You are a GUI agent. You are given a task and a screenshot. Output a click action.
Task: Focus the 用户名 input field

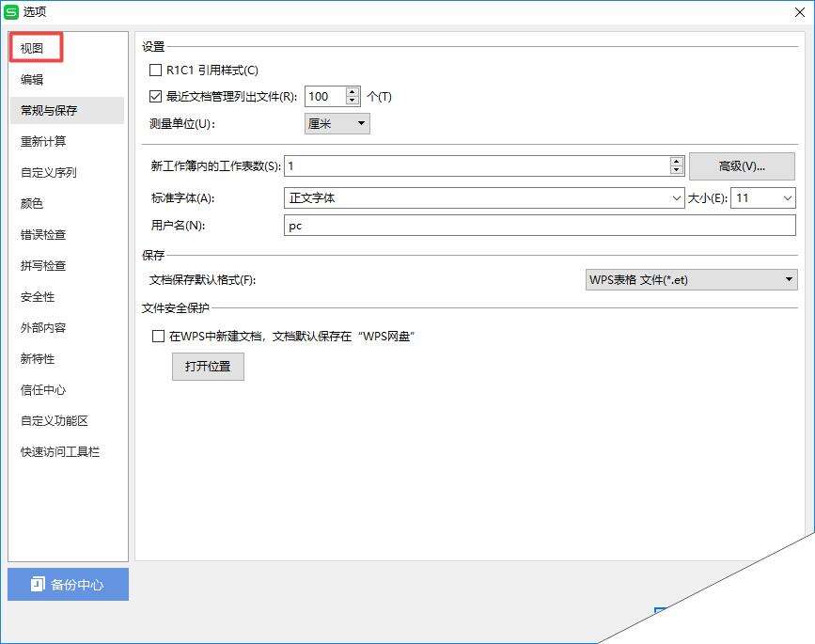pos(540,226)
